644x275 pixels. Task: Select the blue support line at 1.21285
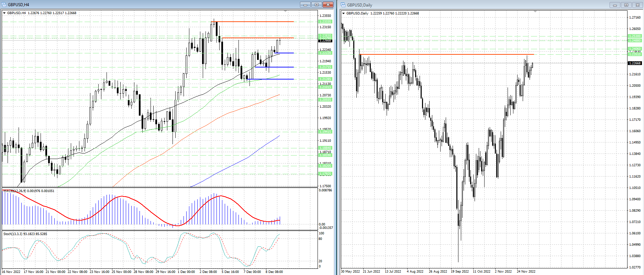pyautogui.click(x=270, y=79)
